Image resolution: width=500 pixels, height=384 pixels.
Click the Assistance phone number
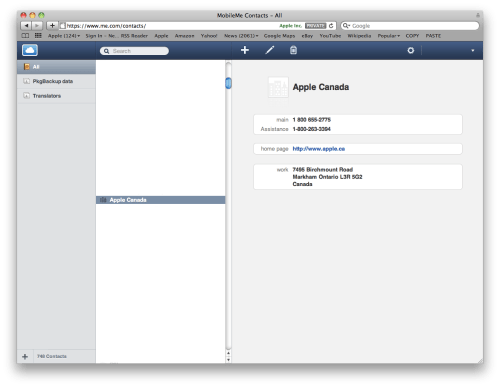[x=312, y=129]
